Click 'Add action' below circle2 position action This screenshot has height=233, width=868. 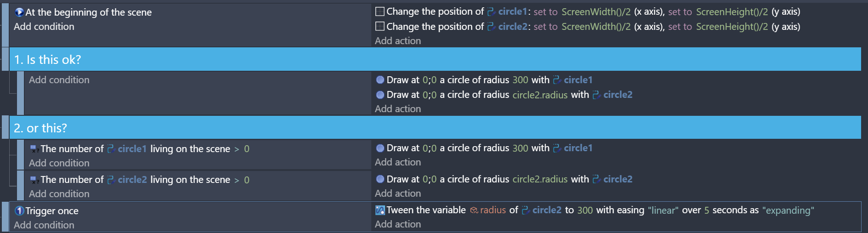click(x=398, y=41)
